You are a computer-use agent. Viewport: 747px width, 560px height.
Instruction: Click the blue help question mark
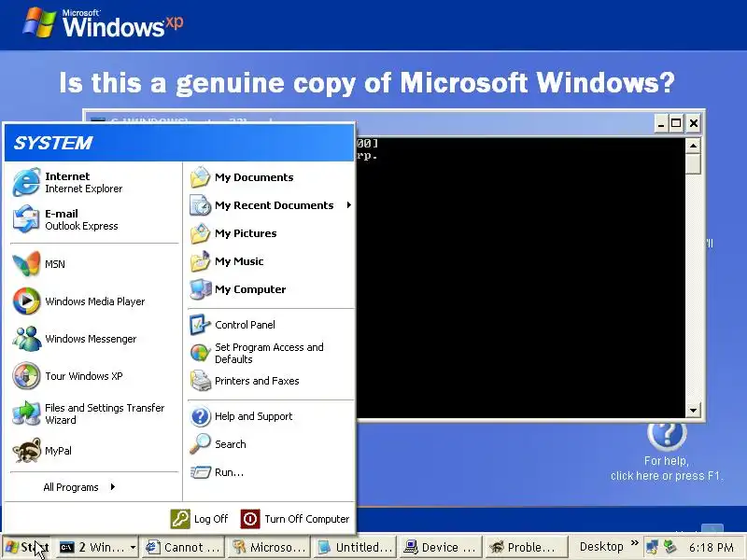(x=667, y=435)
